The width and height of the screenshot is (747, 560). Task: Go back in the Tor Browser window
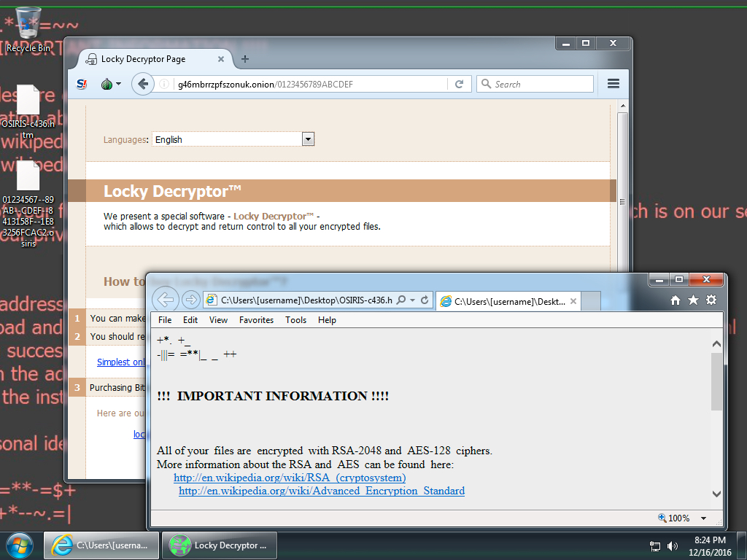(x=142, y=85)
